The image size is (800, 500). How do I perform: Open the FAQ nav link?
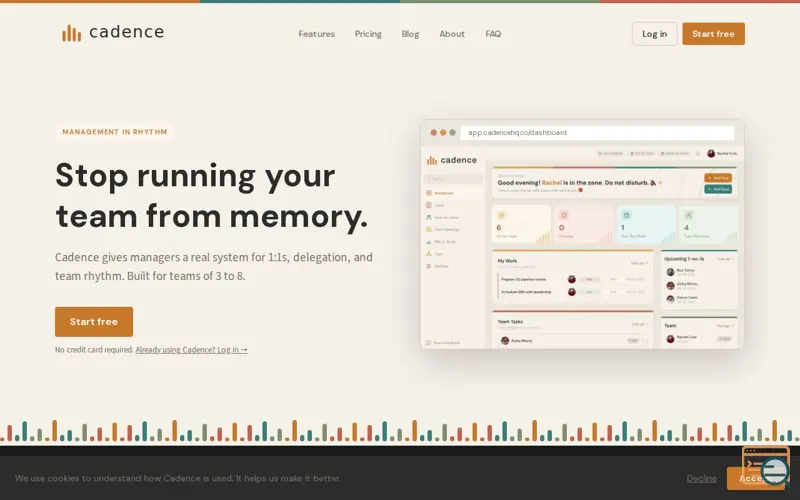pyautogui.click(x=493, y=34)
